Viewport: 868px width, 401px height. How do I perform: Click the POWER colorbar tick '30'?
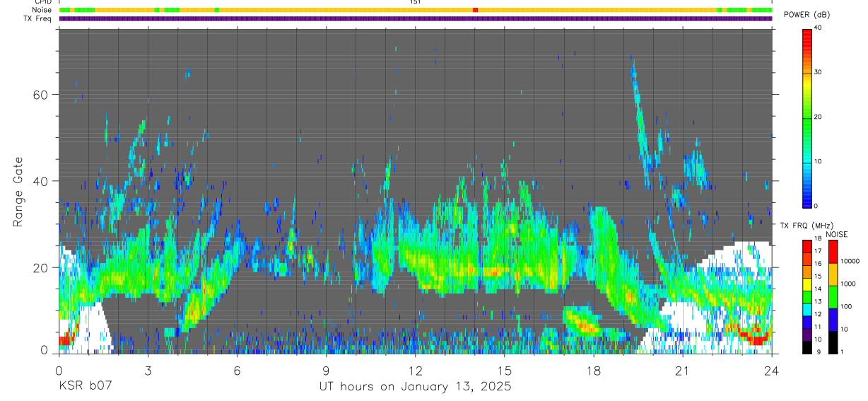tap(819, 72)
